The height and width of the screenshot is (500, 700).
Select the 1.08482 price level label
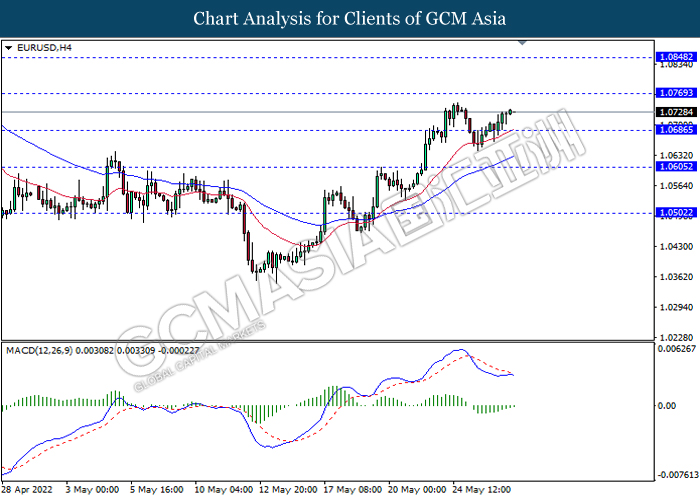click(x=676, y=57)
